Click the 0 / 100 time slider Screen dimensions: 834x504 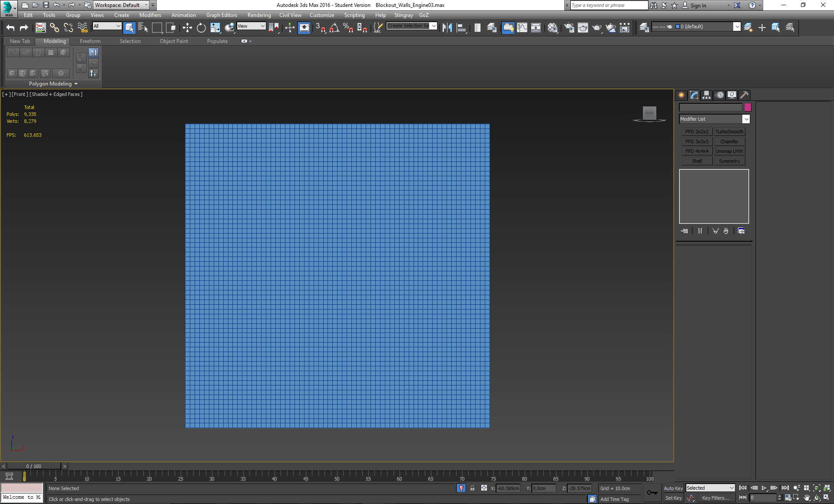(33, 466)
